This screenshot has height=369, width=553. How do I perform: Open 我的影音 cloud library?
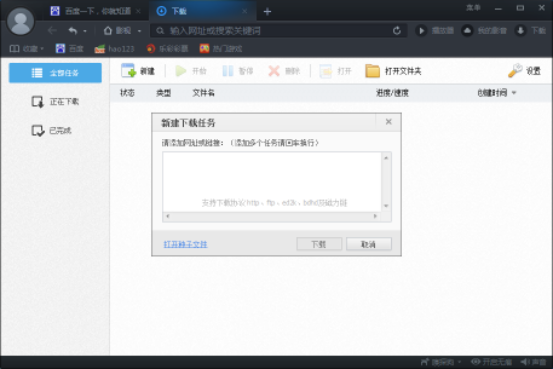484,31
